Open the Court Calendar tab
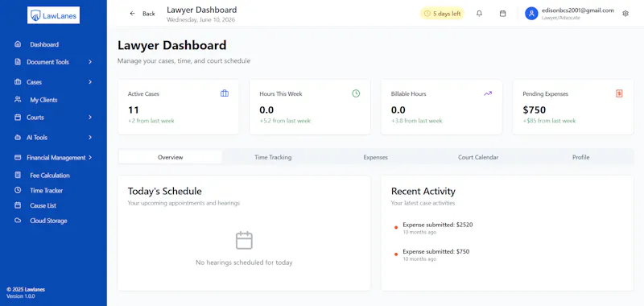Image resolution: width=644 pixels, height=306 pixels. [x=478, y=157]
